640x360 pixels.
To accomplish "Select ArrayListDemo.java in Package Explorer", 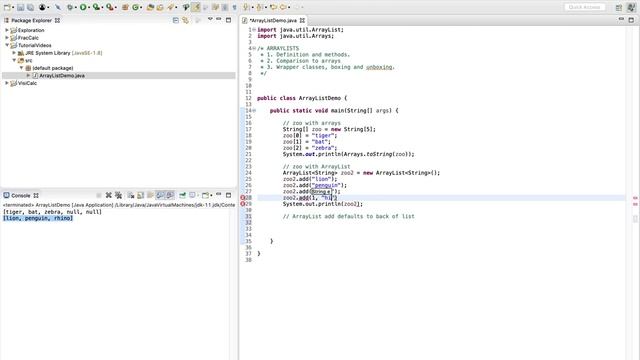I will (x=62, y=76).
